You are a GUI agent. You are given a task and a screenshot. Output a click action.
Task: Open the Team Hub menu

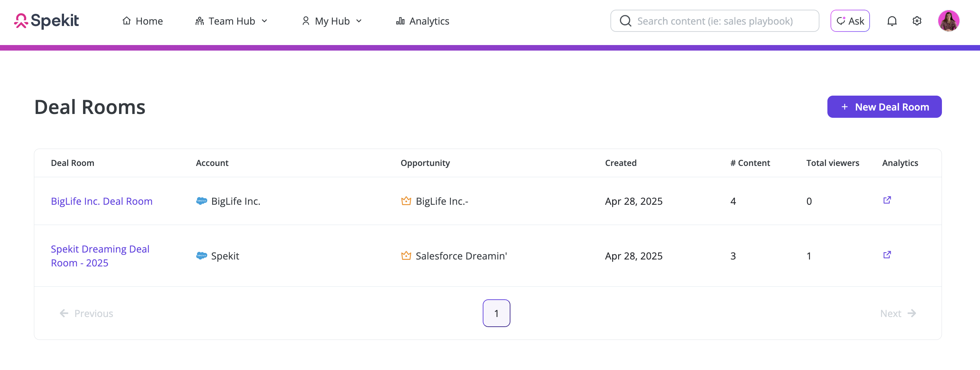[x=231, y=21]
